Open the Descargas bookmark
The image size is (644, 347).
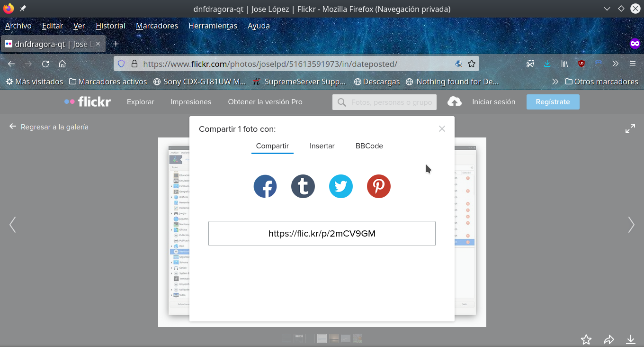click(x=377, y=82)
